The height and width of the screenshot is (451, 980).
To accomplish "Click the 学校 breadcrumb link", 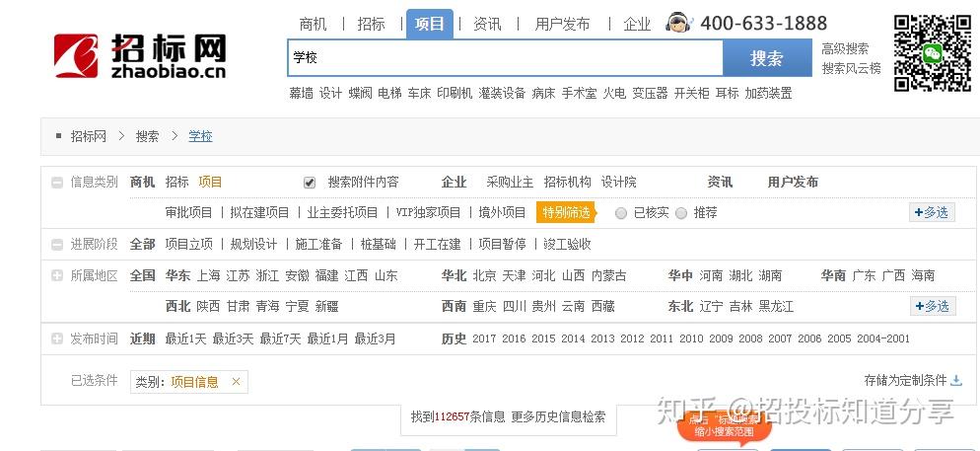I will coord(200,136).
